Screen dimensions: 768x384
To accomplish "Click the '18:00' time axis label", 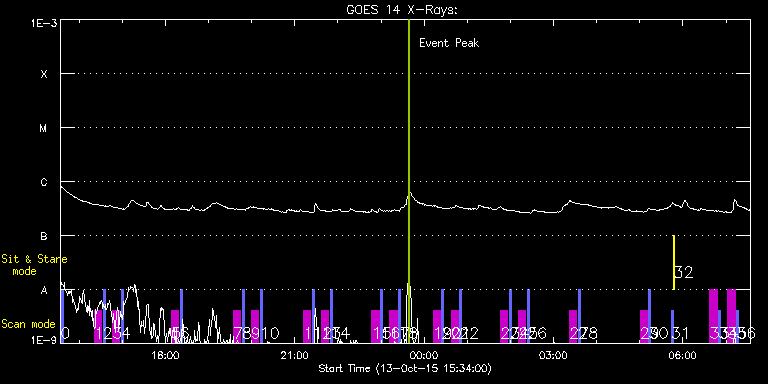I will 165,356.
